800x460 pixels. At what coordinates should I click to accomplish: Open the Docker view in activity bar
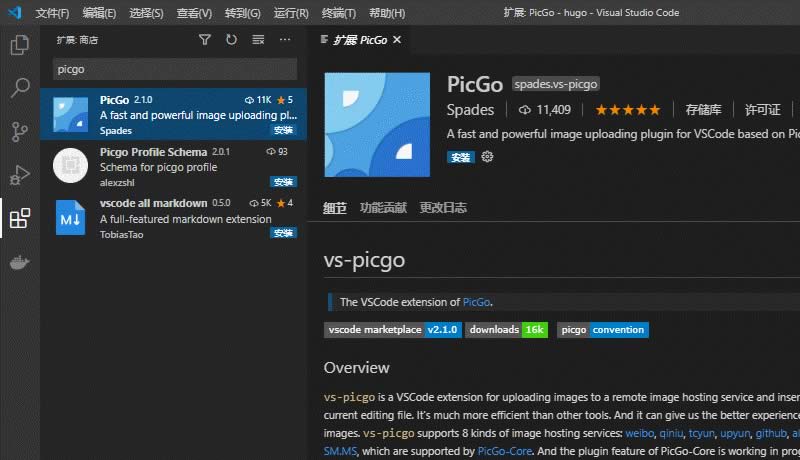click(20, 262)
